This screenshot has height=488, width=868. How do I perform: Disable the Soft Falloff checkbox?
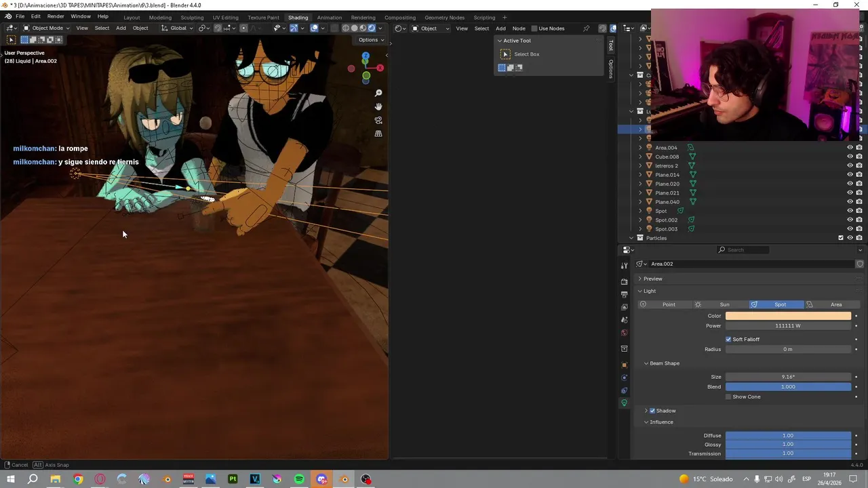[728, 339]
